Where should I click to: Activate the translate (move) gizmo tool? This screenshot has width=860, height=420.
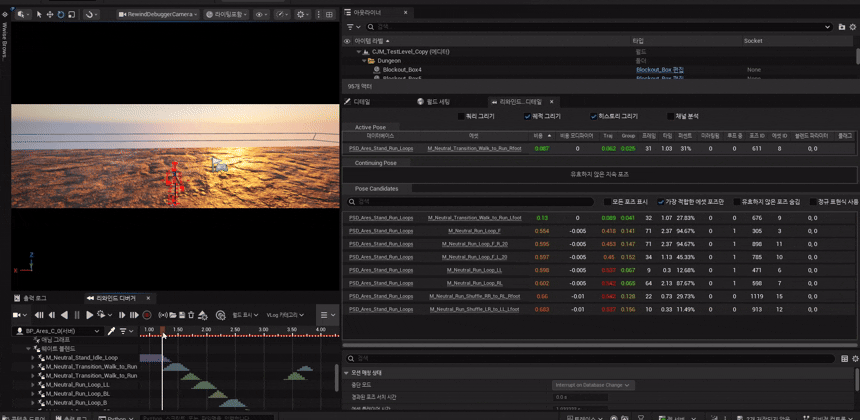(50, 15)
